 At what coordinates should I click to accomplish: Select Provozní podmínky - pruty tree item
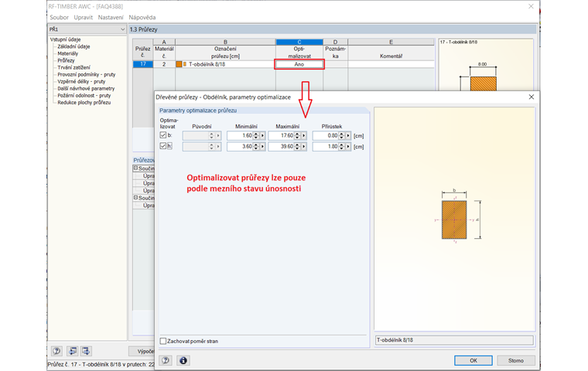(x=87, y=74)
